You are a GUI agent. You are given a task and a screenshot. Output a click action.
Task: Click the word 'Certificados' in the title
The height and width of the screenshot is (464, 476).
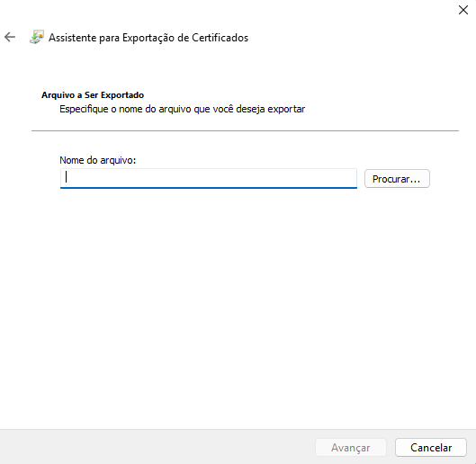pyautogui.click(x=220, y=38)
